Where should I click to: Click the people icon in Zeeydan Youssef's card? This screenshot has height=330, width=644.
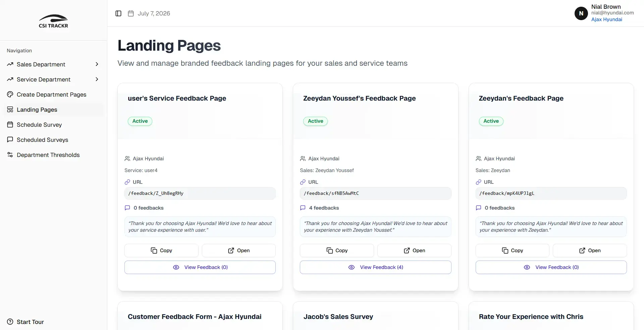303,159
